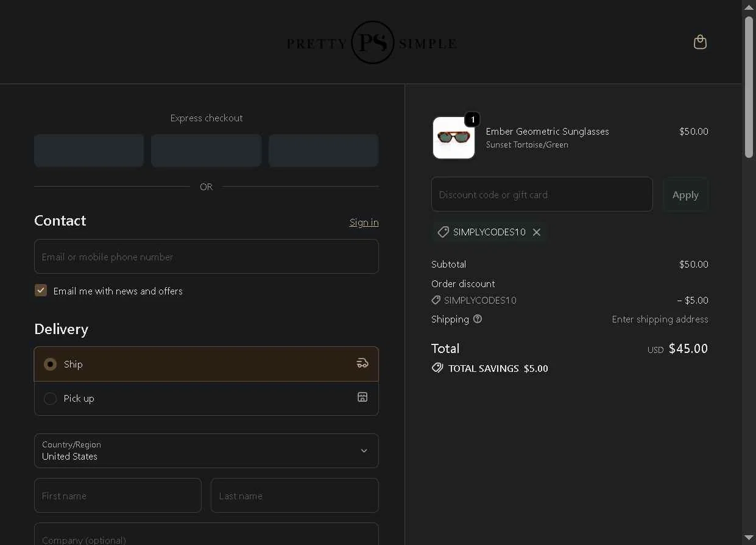This screenshot has width=756, height=545.
Task: Click the $45.00 total amount
Action: pyautogui.click(x=688, y=349)
